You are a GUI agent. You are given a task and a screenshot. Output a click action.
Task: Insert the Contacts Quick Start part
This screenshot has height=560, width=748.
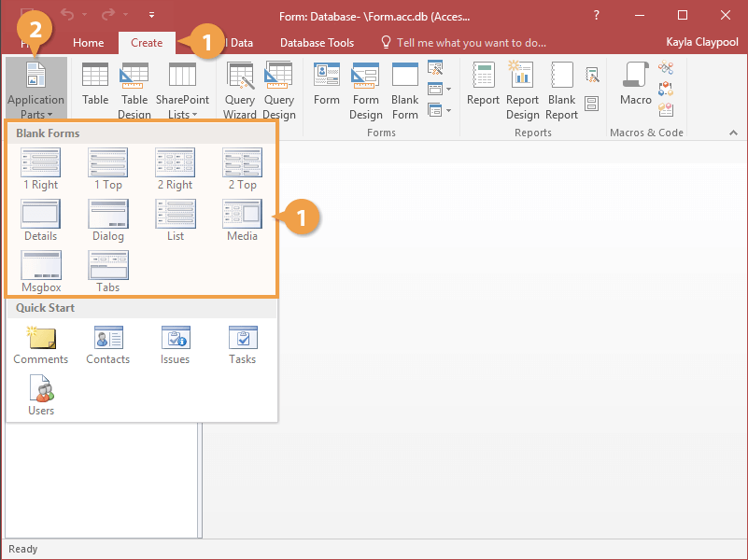tap(107, 345)
